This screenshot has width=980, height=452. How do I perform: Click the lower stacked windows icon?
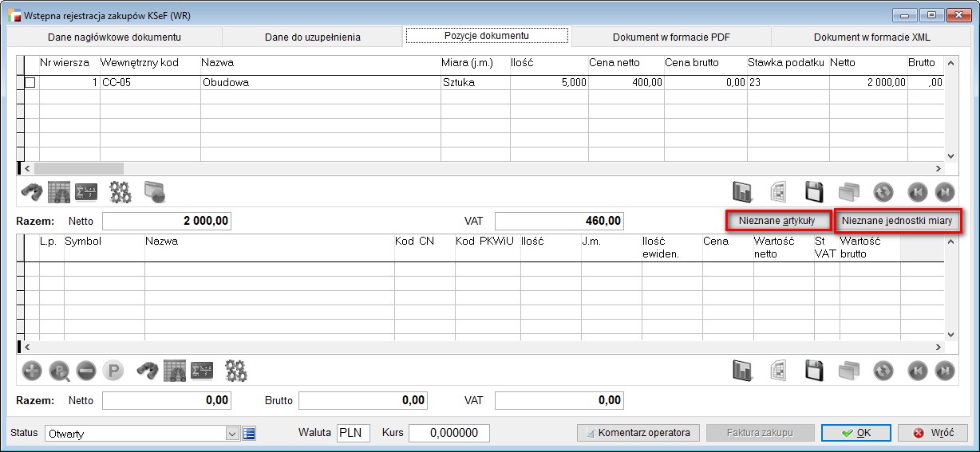tap(848, 370)
